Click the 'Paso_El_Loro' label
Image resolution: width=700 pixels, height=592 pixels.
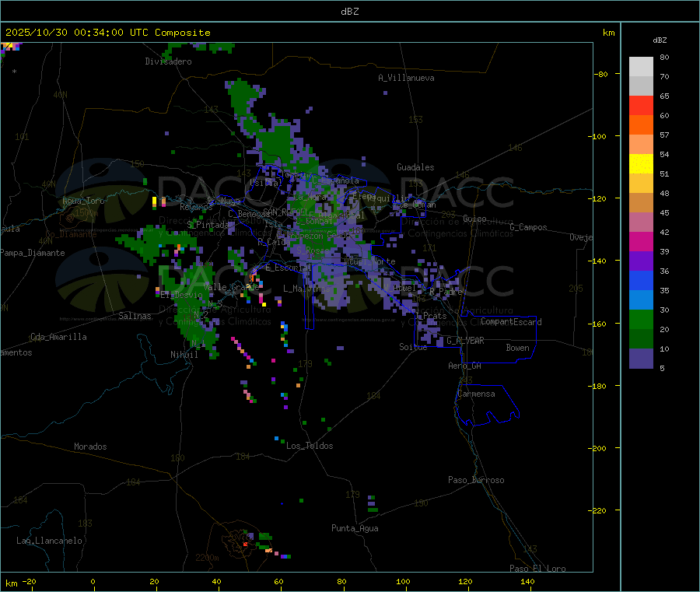(538, 569)
